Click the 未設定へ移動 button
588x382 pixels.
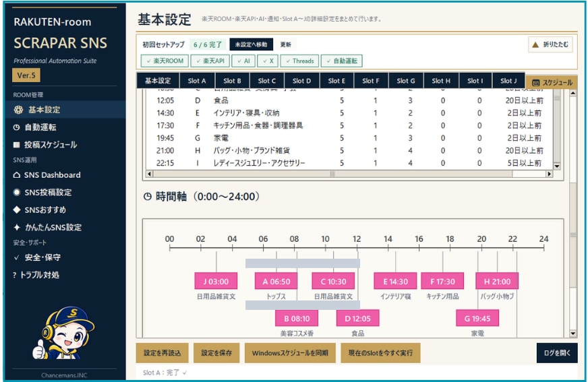pos(252,44)
